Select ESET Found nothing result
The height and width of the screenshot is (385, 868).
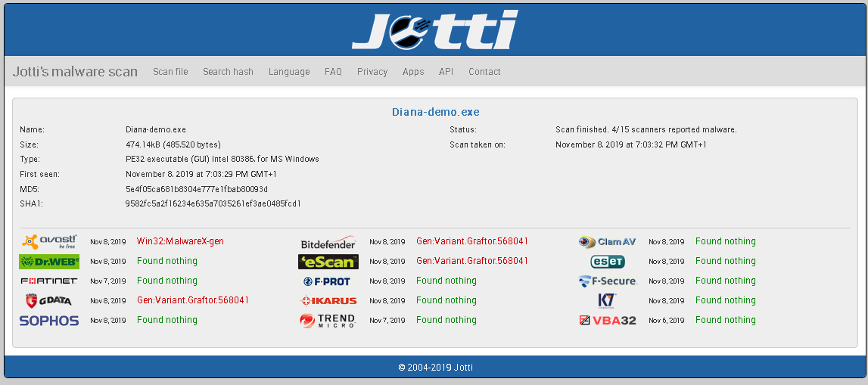click(725, 260)
